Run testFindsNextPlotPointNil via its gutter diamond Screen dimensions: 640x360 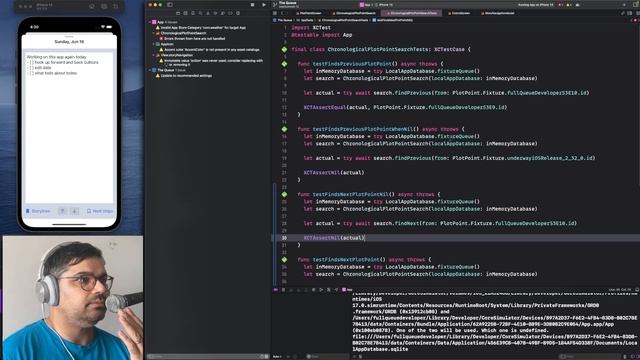point(284,194)
